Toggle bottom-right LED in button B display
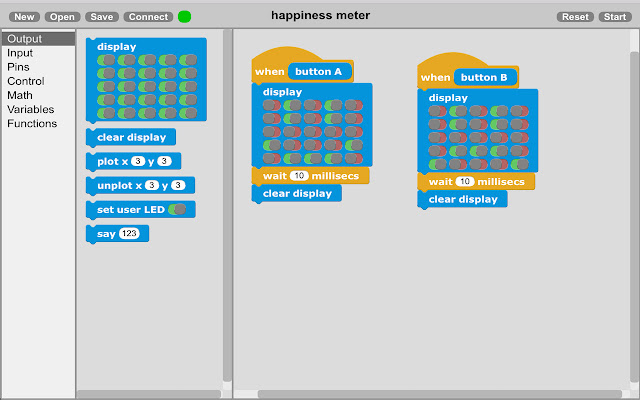Viewport: 640px width, 400px height. click(x=520, y=164)
